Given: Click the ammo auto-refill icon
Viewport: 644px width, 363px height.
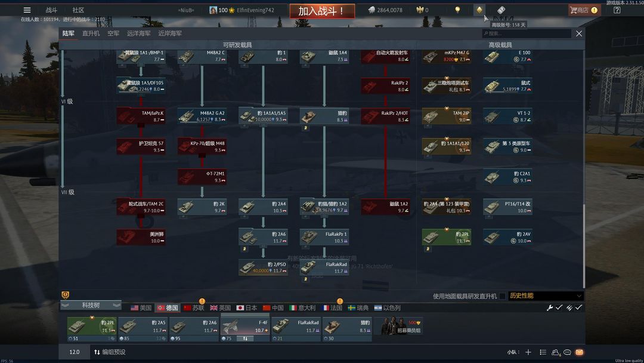Looking at the screenshot, I should [569, 307].
